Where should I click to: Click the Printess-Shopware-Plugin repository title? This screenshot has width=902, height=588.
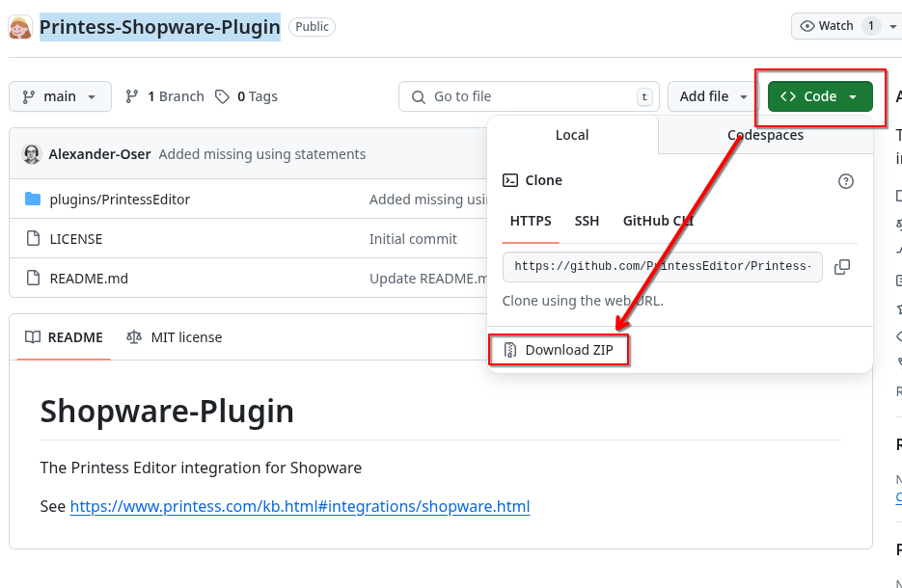[160, 27]
